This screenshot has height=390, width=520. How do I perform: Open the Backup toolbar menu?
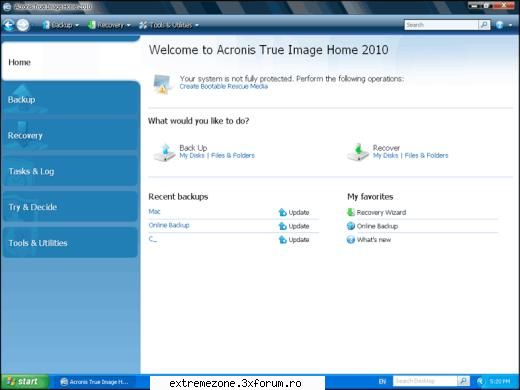point(61,25)
